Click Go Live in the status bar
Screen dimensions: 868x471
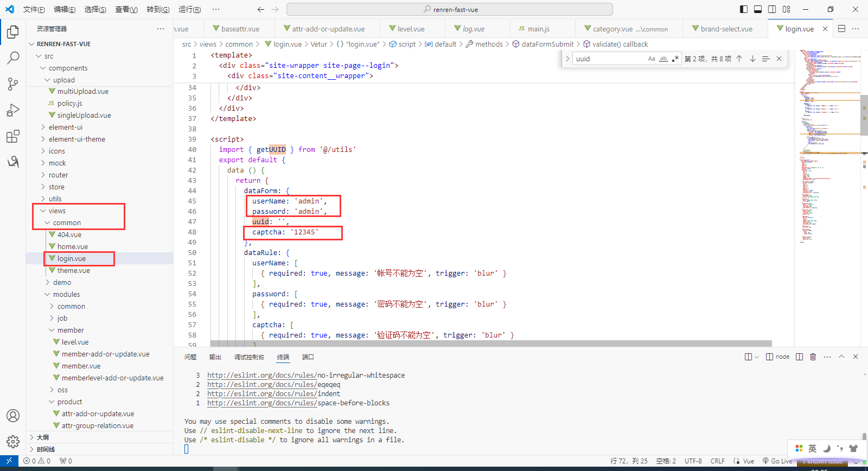pos(777,461)
